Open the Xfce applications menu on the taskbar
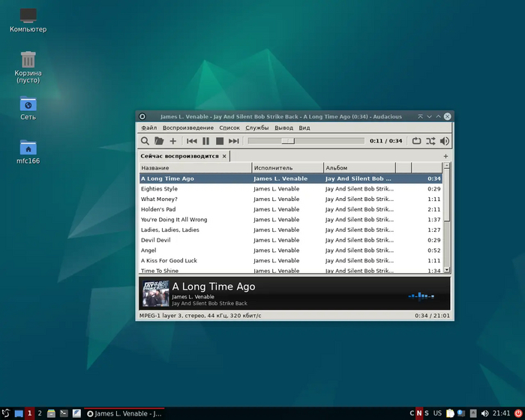This screenshot has width=525, height=420. click(x=6, y=413)
